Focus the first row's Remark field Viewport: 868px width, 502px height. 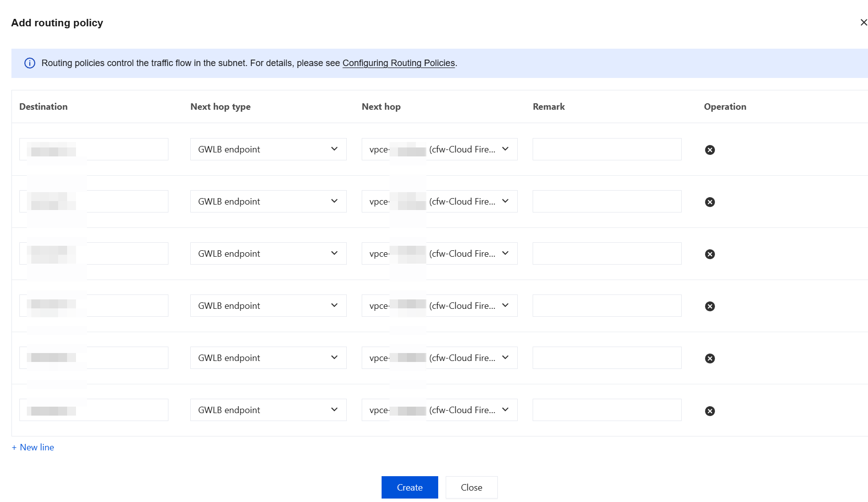coord(607,149)
